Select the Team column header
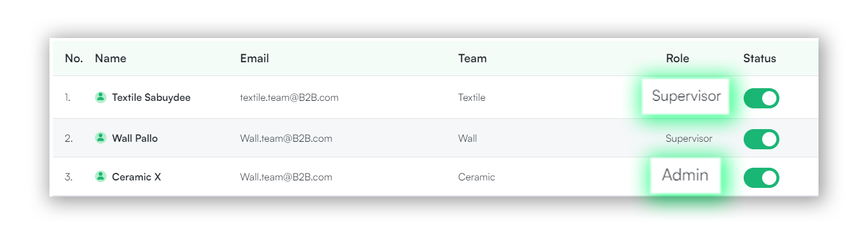Screen dimensions: 868x234 (x=472, y=58)
